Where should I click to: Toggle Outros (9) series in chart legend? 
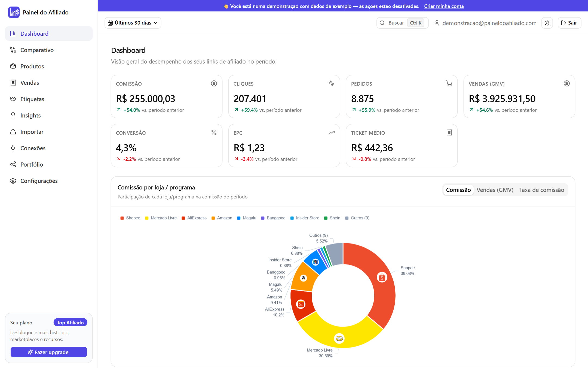pos(357,218)
